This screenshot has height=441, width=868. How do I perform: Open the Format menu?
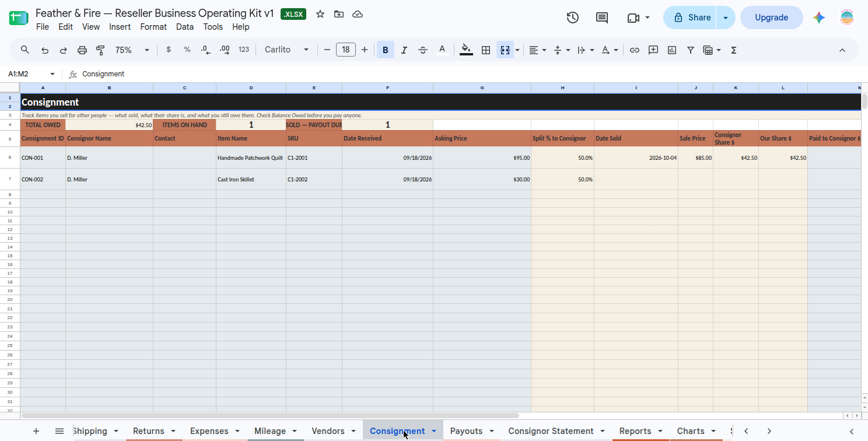[x=153, y=27]
